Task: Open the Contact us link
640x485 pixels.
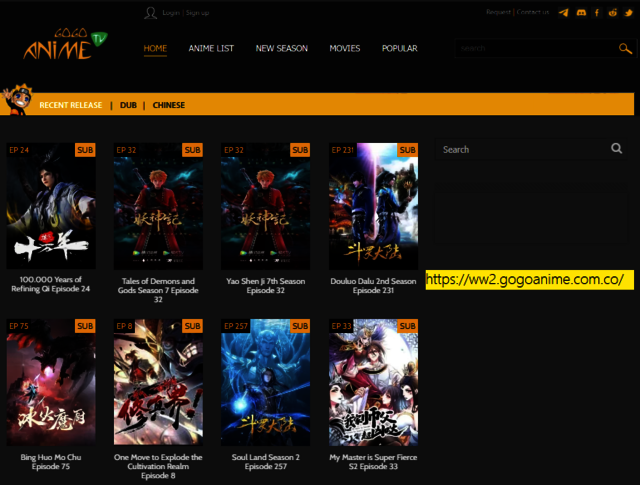Action: (533, 12)
